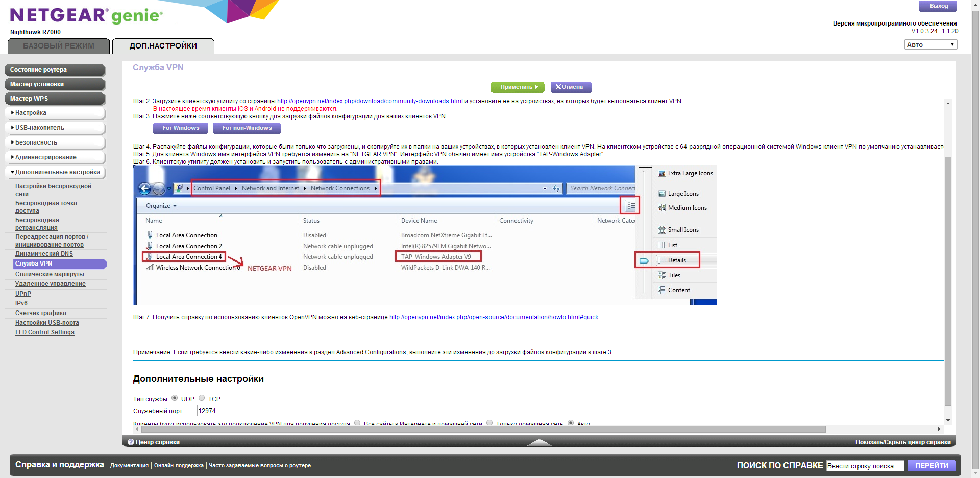Click the Центр справки question-mark icon

pyautogui.click(x=131, y=442)
